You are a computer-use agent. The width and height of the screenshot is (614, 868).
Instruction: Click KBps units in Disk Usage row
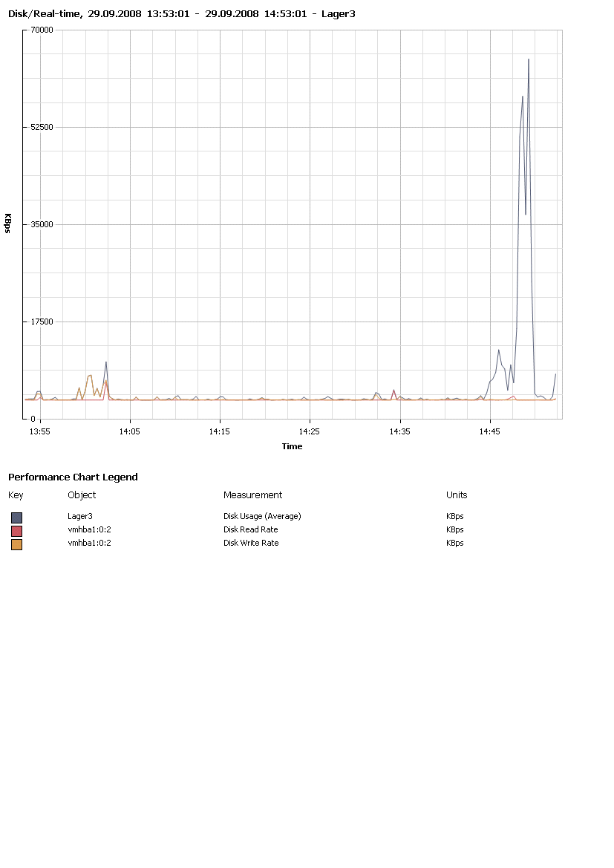pos(455,516)
